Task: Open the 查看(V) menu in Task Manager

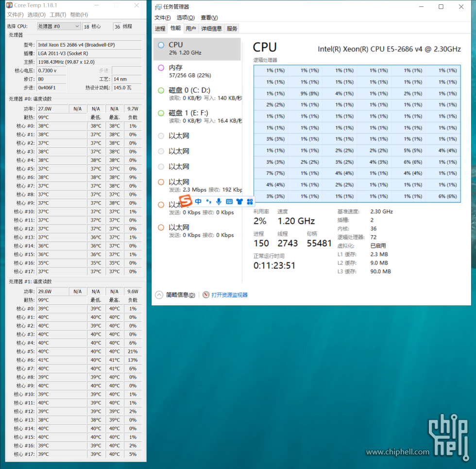Action: tap(209, 17)
